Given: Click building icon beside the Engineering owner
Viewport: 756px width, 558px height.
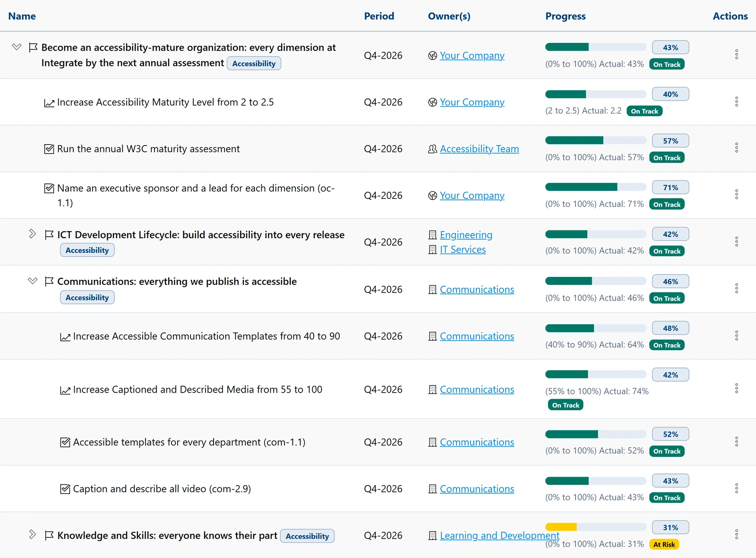Looking at the screenshot, I should (x=432, y=235).
